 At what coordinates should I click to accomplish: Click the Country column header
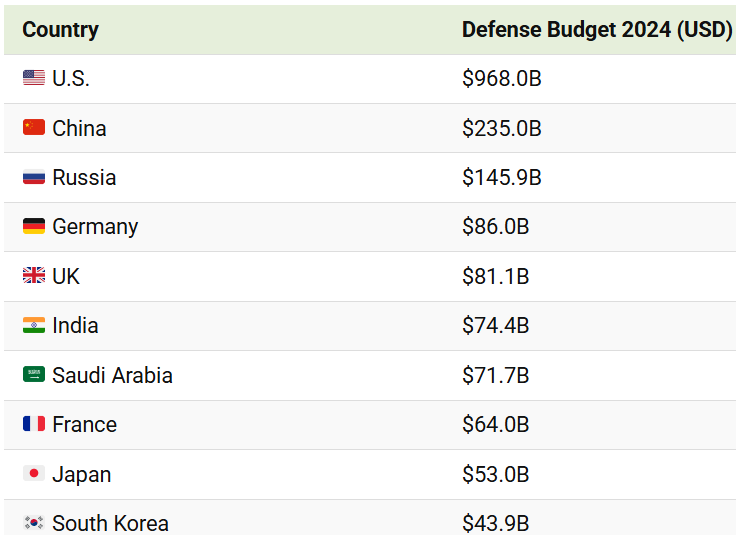point(61,29)
